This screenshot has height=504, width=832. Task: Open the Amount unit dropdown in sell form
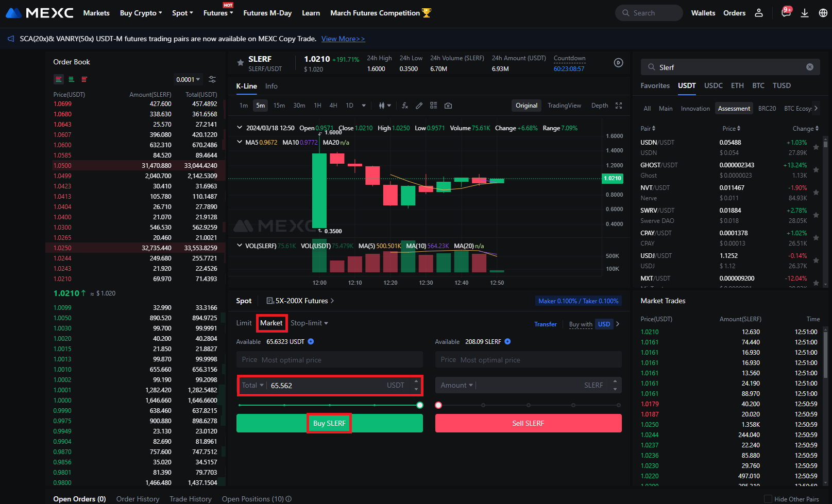click(456, 385)
